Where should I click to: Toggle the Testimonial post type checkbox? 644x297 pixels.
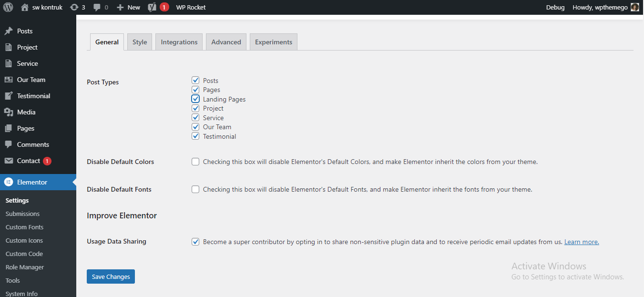[x=195, y=136]
